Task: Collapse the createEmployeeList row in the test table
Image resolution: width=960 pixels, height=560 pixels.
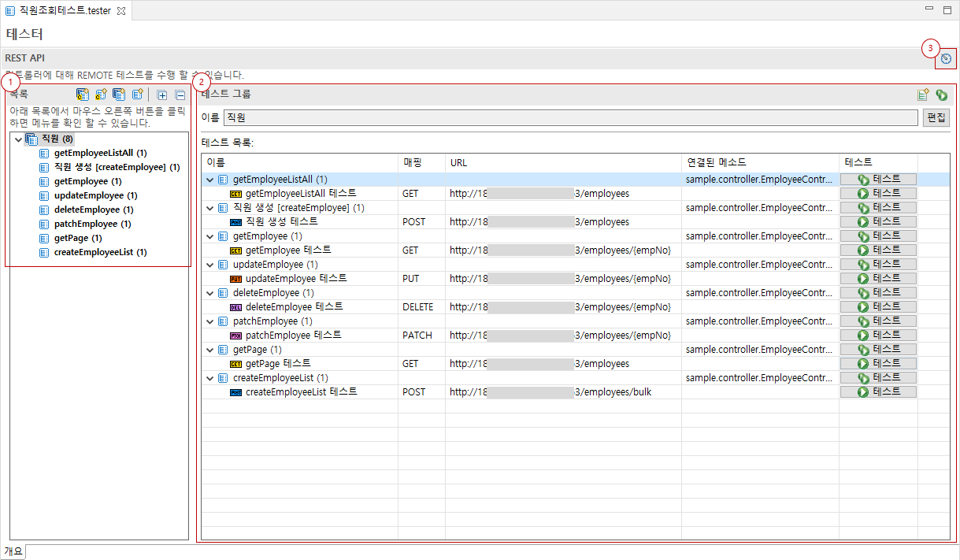Action: [x=209, y=378]
